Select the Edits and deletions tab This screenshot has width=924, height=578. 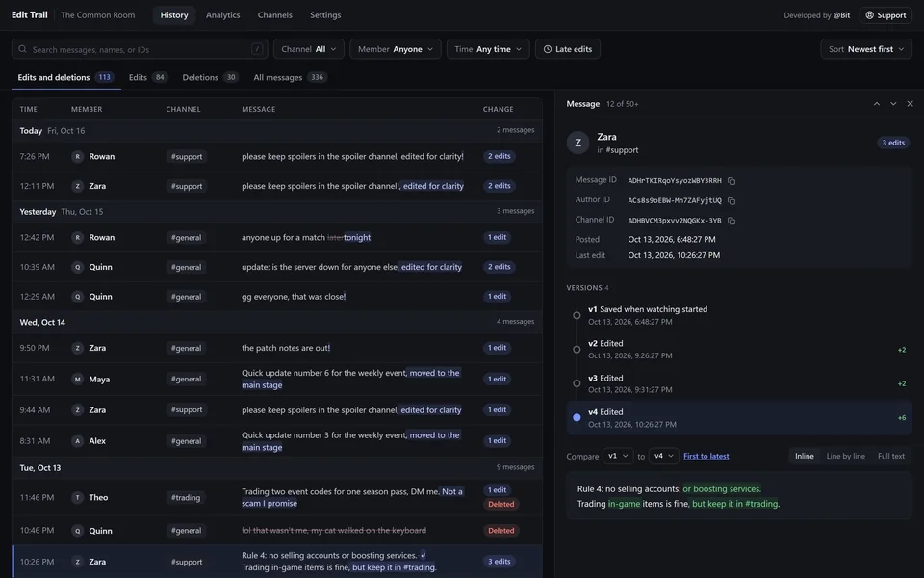tap(66, 77)
